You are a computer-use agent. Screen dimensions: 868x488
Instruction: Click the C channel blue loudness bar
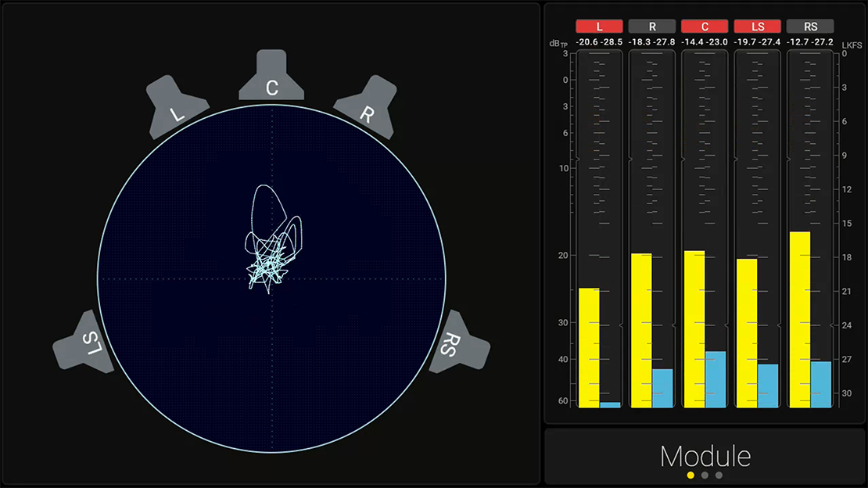pos(716,379)
